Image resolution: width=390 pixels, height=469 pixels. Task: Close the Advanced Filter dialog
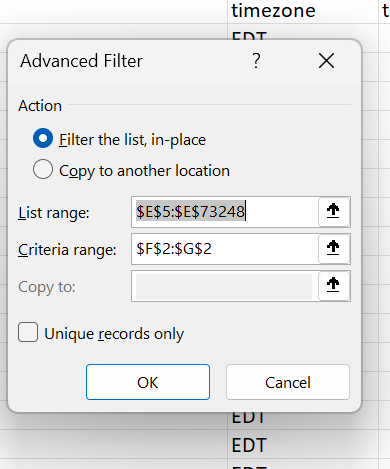326,61
